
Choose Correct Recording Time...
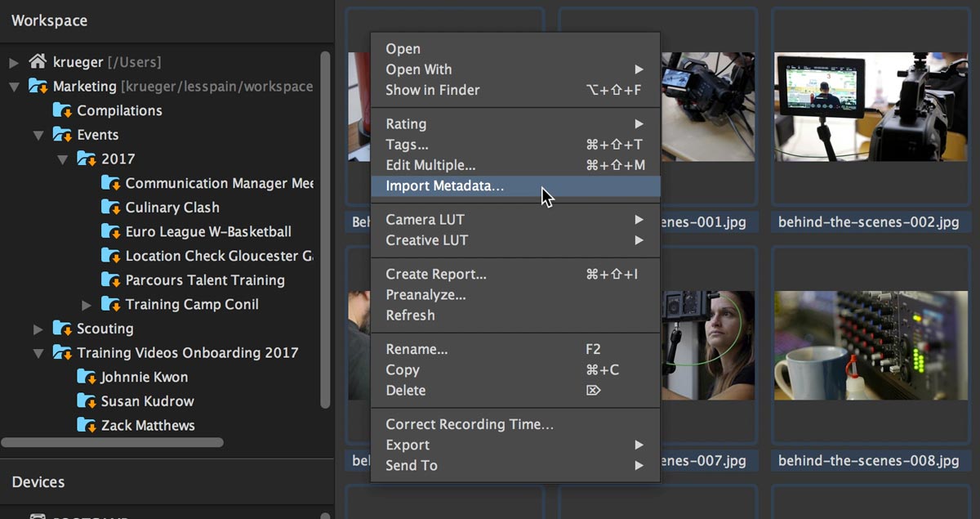point(515,425)
